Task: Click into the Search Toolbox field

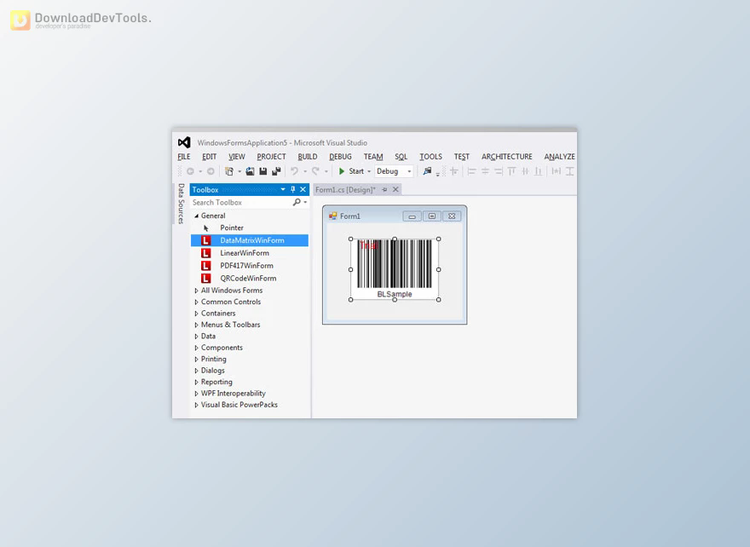Action: [242, 202]
